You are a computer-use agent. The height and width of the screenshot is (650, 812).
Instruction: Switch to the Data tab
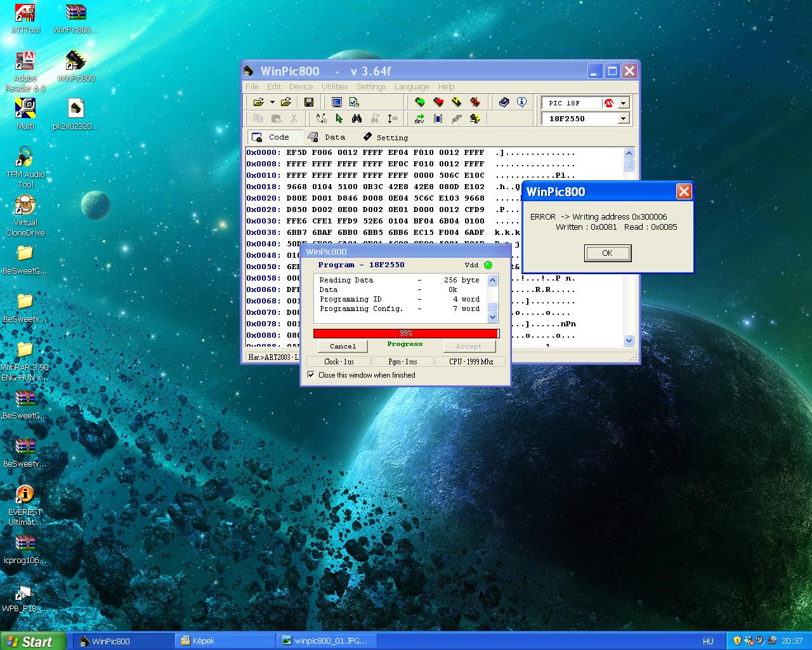(327, 137)
